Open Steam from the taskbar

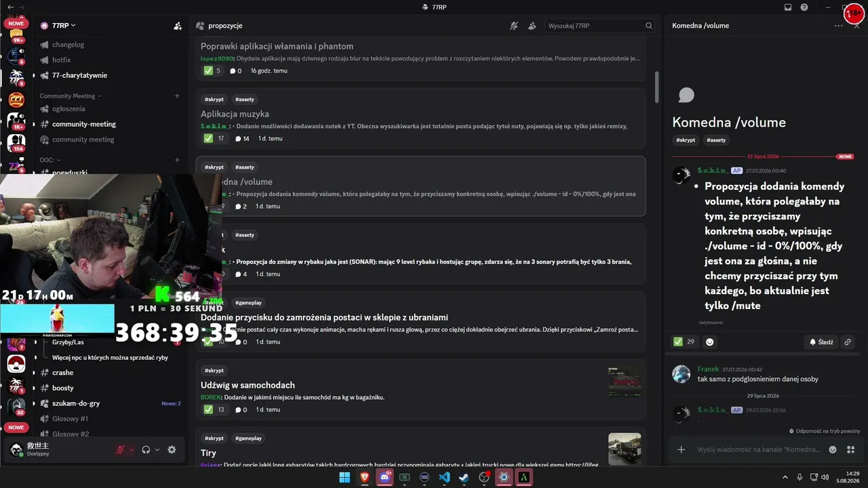click(x=464, y=478)
